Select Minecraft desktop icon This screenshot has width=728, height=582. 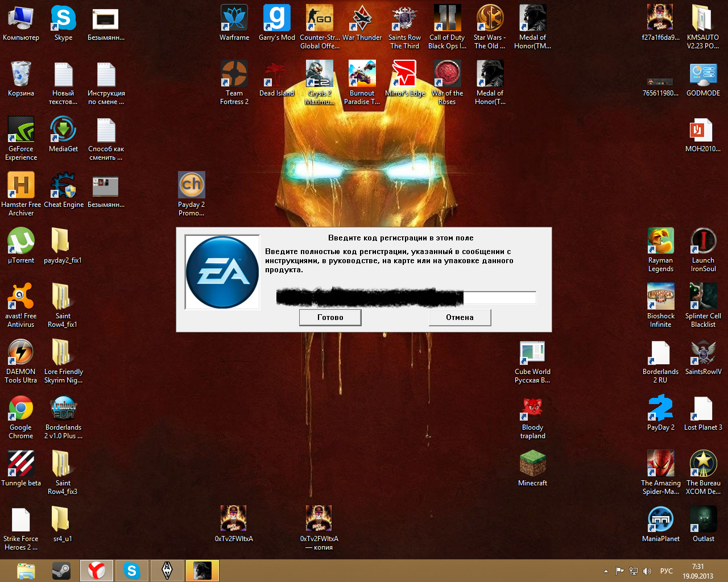click(x=532, y=469)
